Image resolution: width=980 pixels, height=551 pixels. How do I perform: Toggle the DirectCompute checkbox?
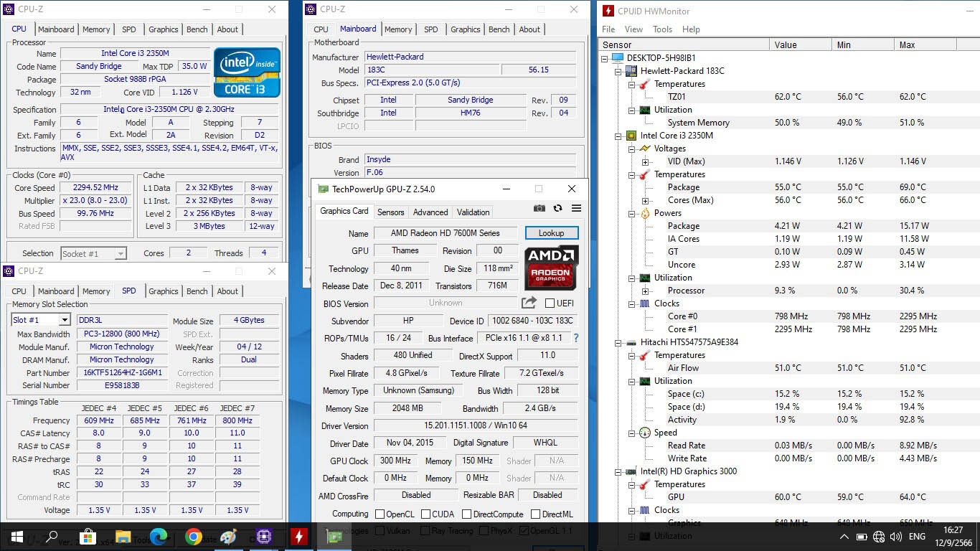467,514
